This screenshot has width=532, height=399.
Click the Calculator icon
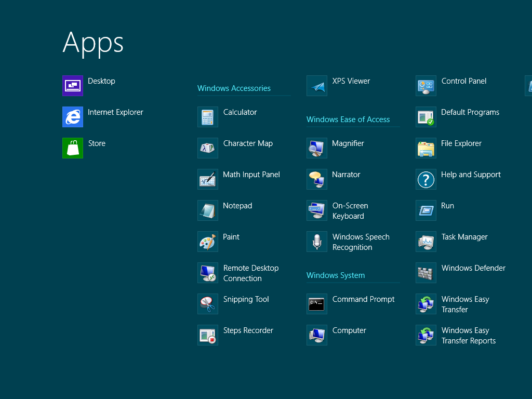pos(208,117)
